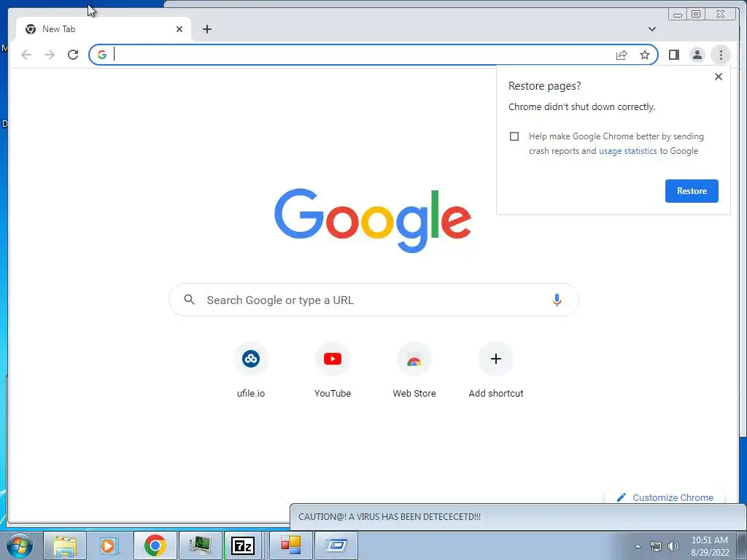Start voice search with microphone icon

[x=557, y=300]
